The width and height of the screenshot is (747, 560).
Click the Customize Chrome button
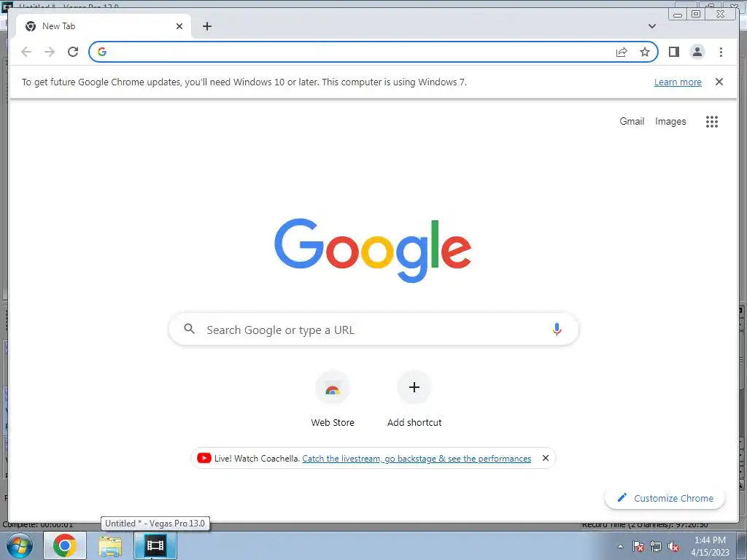tap(665, 498)
